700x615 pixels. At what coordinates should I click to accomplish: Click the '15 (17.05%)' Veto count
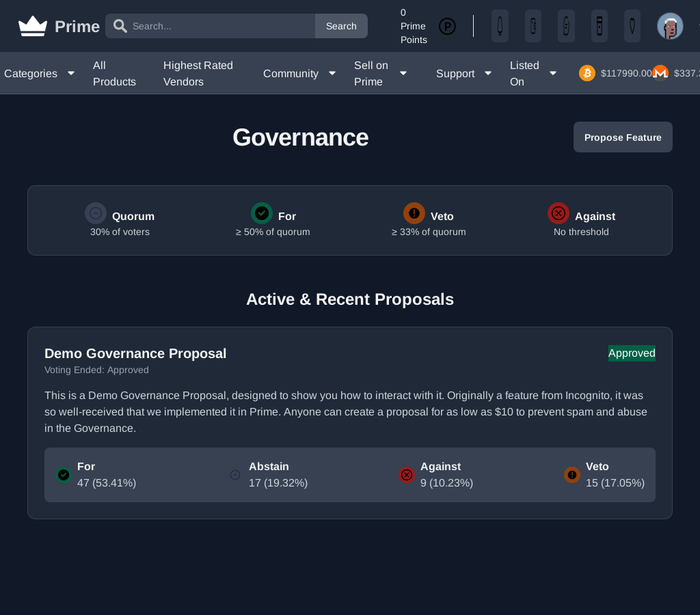(615, 483)
